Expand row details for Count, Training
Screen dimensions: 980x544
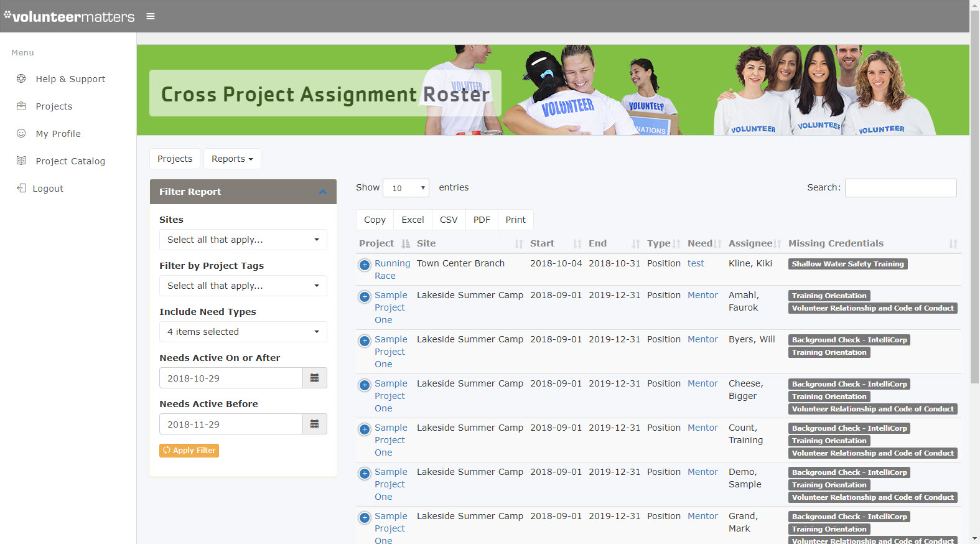coord(365,429)
